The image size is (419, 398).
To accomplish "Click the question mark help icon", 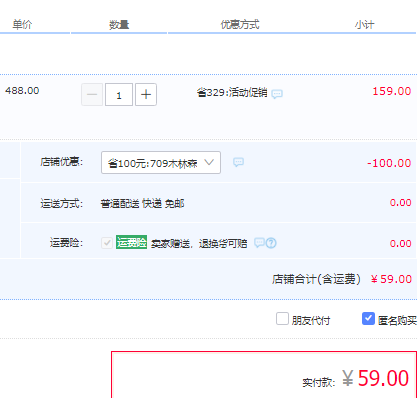I will 271,243.
